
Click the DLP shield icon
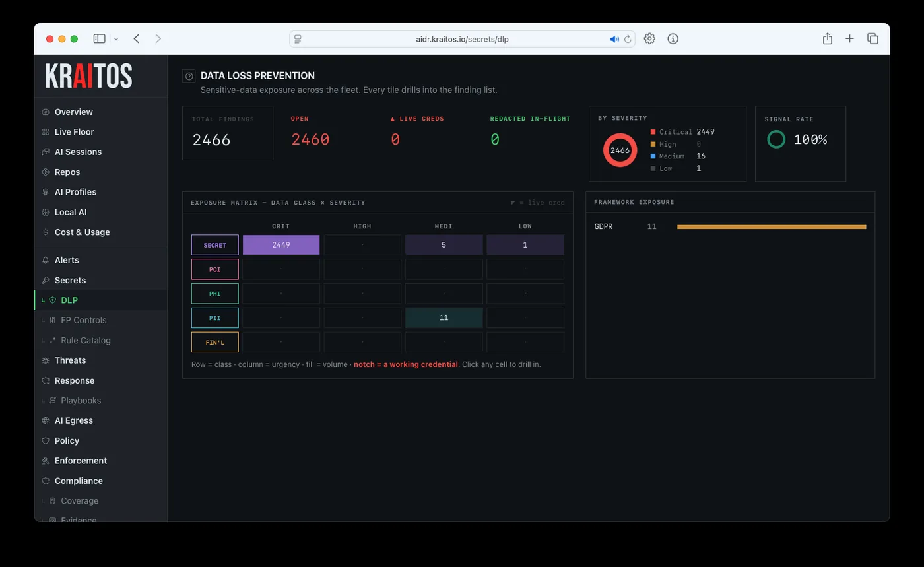point(53,300)
